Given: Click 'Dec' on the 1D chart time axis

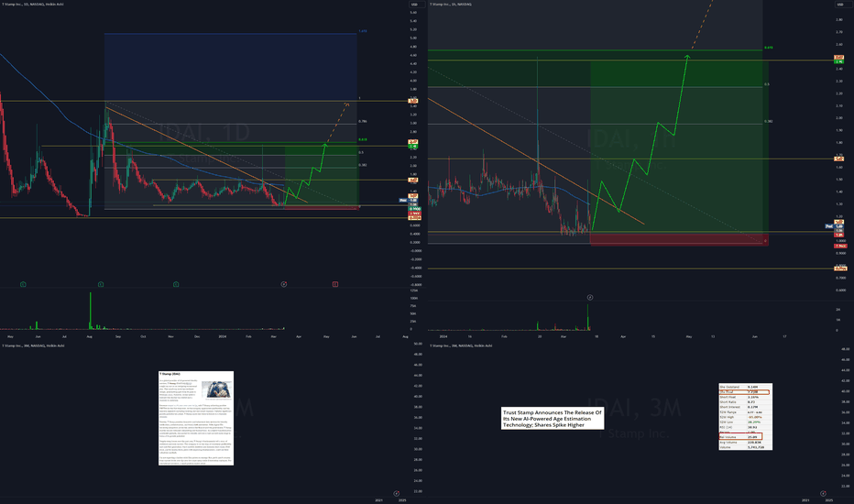Looking at the screenshot, I should pyautogui.click(x=197, y=336).
